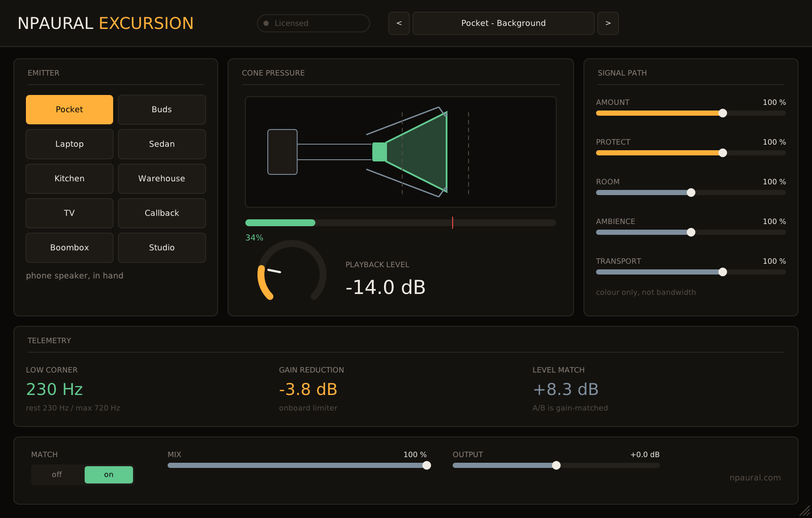Click the Room slider handle
Viewport: 812px width, 518px height.
[691, 193]
